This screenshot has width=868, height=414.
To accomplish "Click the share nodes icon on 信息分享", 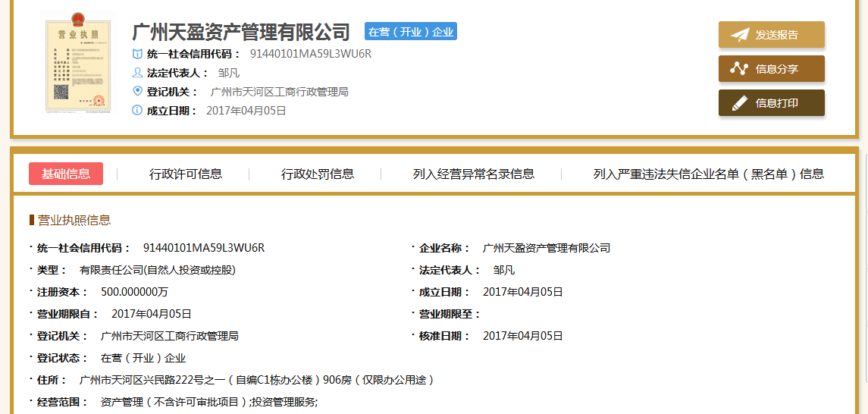I will pyautogui.click(x=739, y=69).
